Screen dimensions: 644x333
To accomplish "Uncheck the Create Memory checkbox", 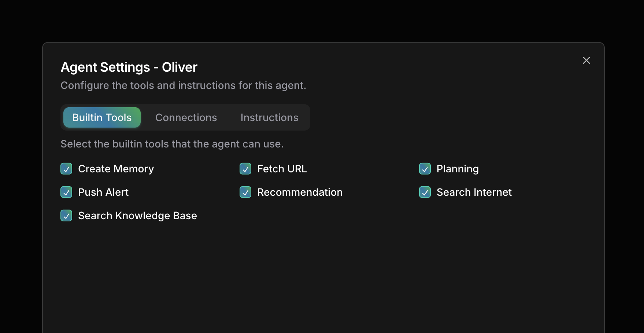I will tap(66, 169).
